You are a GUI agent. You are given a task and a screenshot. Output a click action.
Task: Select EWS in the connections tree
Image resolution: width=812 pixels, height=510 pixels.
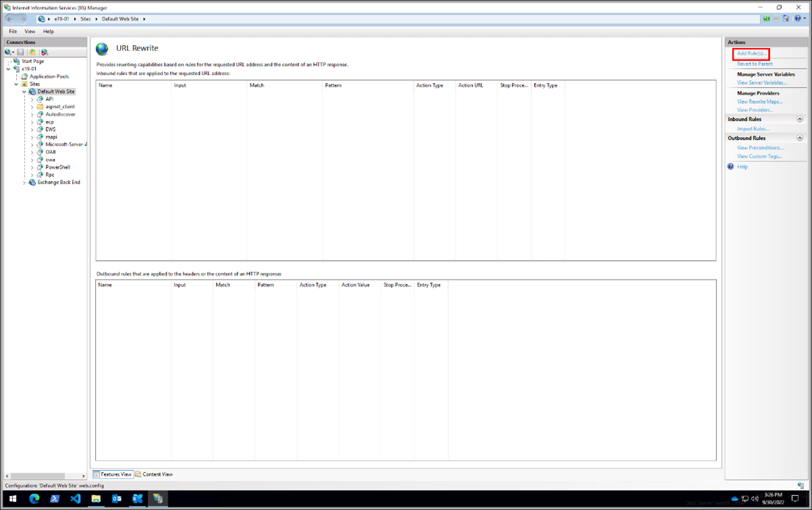click(x=51, y=129)
